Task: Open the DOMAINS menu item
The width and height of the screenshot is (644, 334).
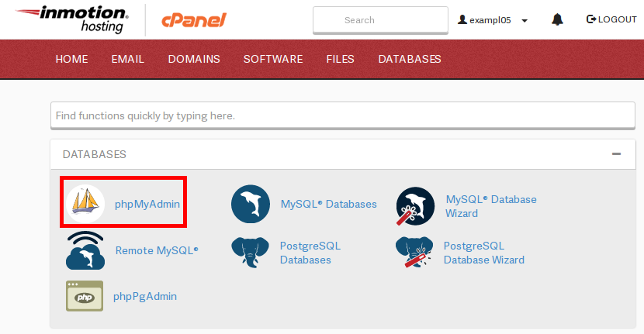Action: pyautogui.click(x=194, y=59)
